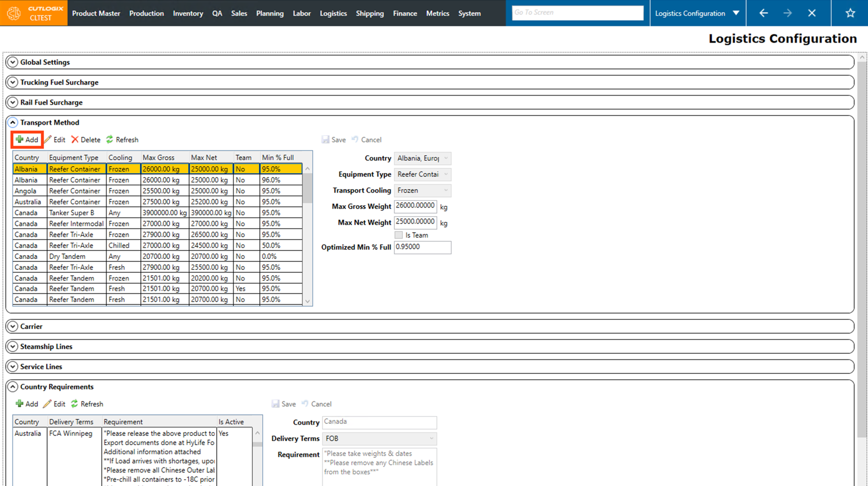868x486 pixels.
Task: Open the Transport Cooling dropdown
Action: point(422,190)
